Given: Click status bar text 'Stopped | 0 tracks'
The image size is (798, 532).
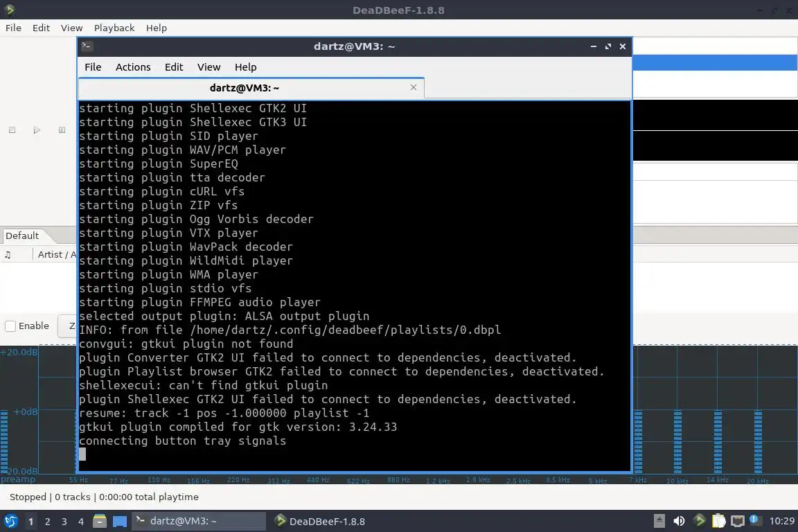Looking at the screenshot, I should pos(50,497).
